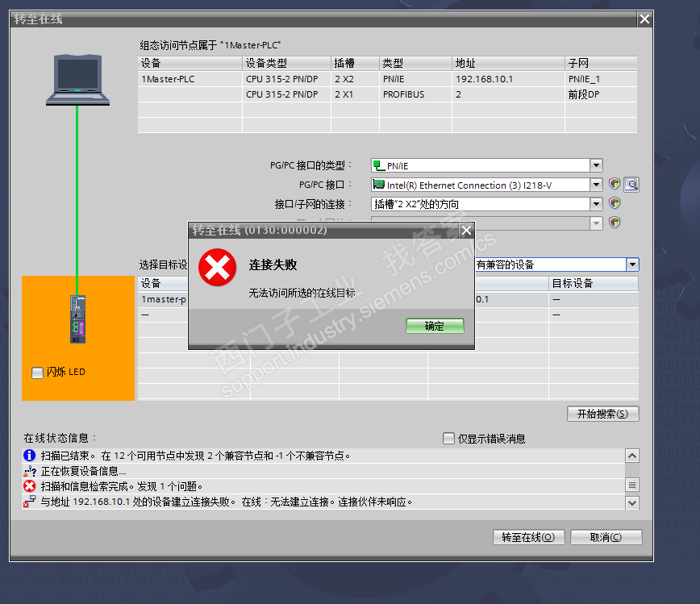Select the 前段DP subnet cell
Image resolution: width=700 pixels, height=604 pixels.
[x=601, y=94]
